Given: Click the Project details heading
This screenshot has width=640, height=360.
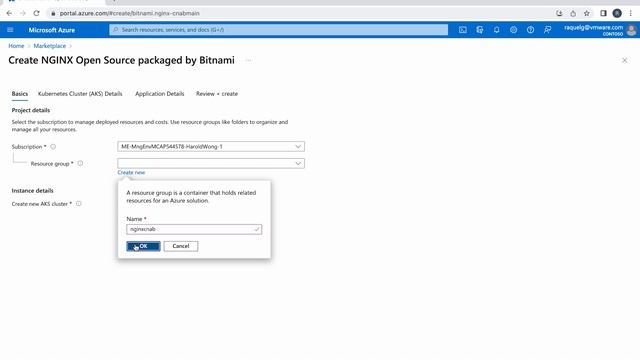Looking at the screenshot, I should pyautogui.click(x=31, y=110).
